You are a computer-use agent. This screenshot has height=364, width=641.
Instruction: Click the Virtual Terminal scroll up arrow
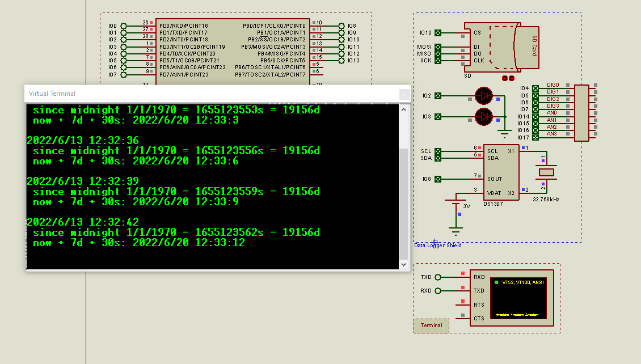point(403,109)
